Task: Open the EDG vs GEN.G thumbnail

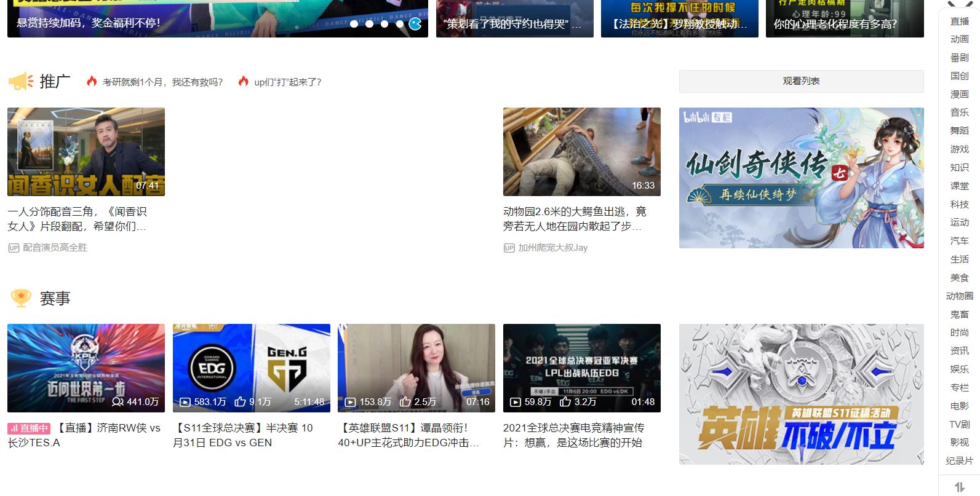Action: pyautogui.click(x=252, y=368)
